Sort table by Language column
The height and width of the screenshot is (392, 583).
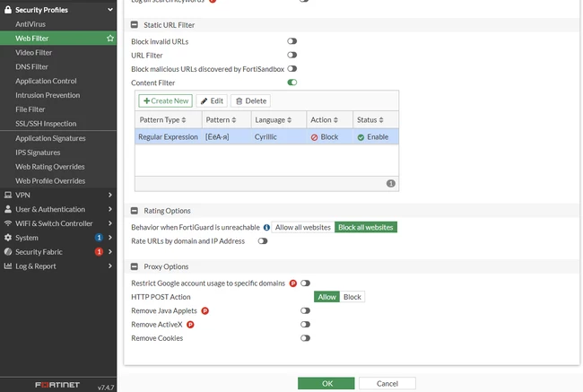coord(278,120)
